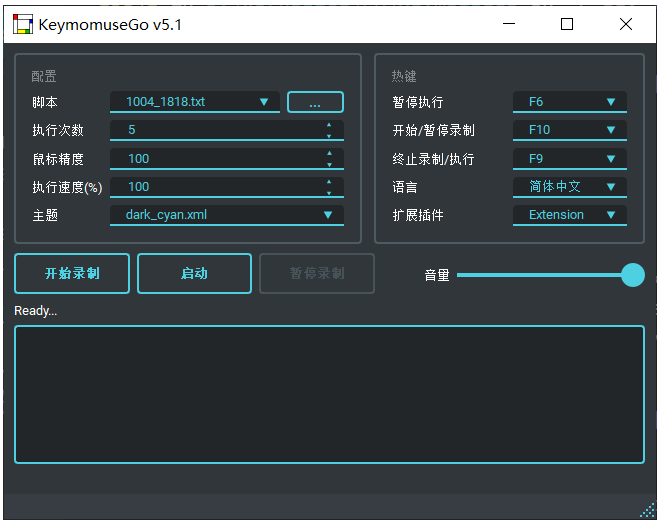Viewport: 668px width, 522px height.
Task: Click the 扩展插件 label
Action: 418,215
